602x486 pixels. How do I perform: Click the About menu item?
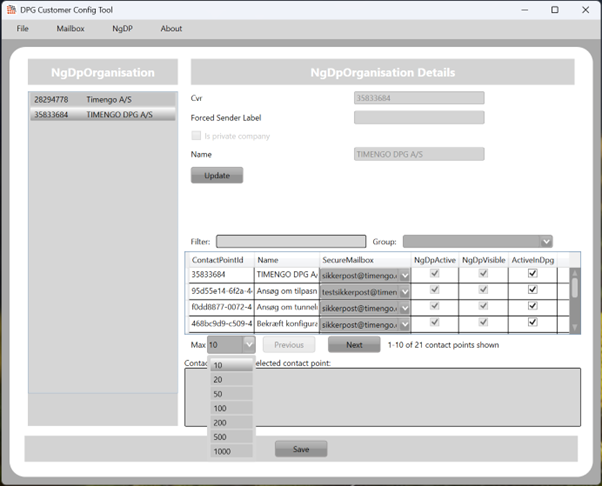click(171, 29)
